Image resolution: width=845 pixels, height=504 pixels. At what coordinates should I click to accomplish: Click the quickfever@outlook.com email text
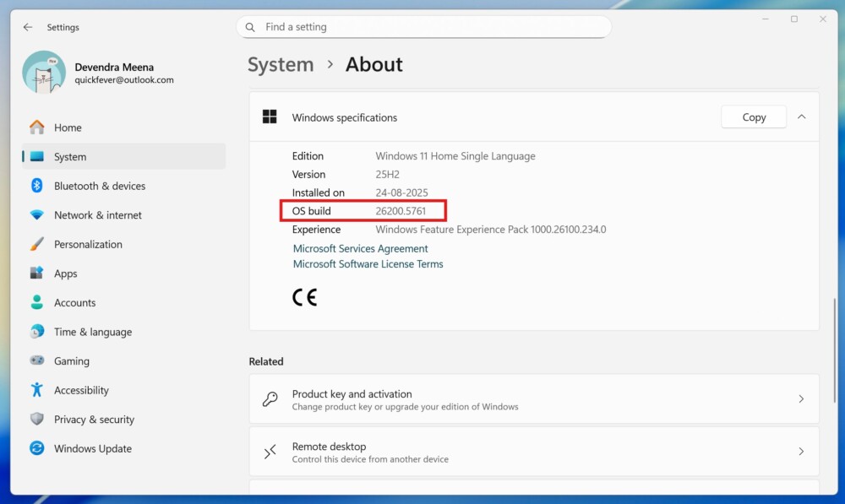pyautogui.click(x=124, y=79)
